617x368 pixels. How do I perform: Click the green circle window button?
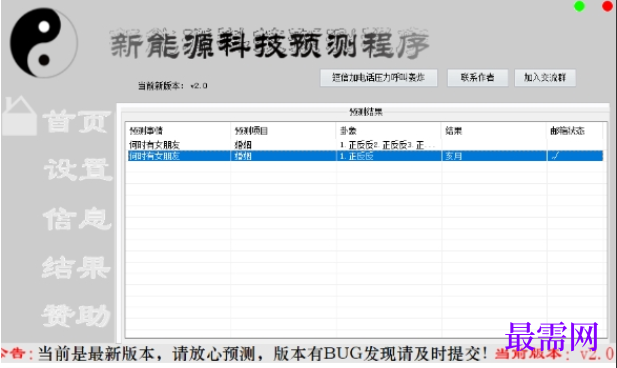[579, 6]
